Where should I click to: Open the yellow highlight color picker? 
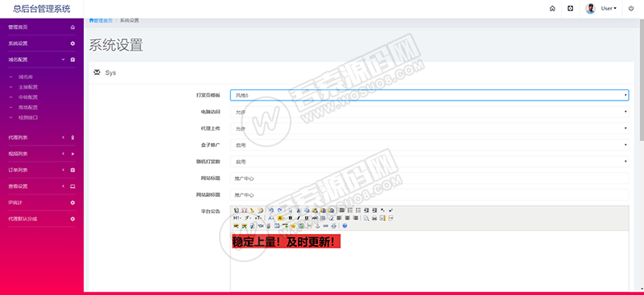point(281,218)
